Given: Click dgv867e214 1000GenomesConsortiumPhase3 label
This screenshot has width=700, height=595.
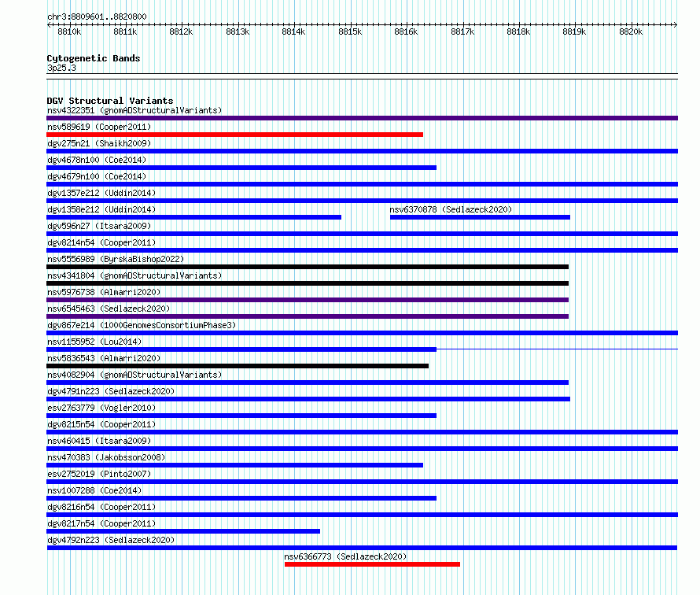Looking at the screenshot, I should click(142, 325).
